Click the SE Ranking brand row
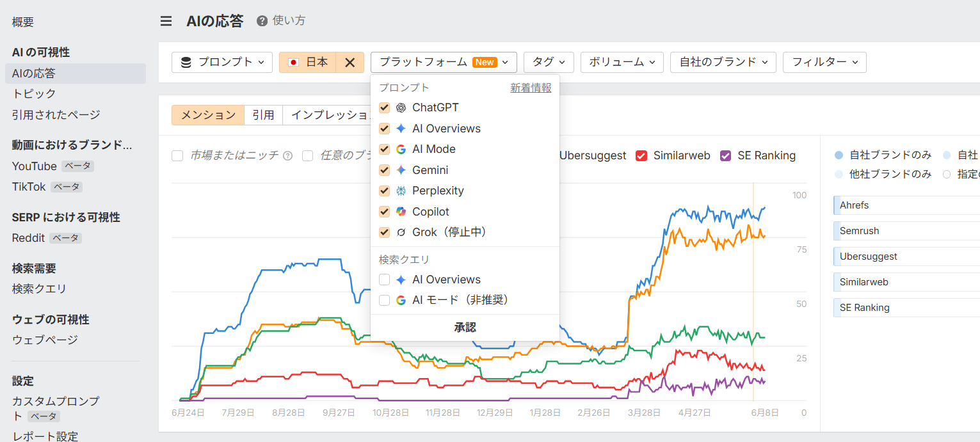Image resolution: width=980 pixels, height=442 pixels. point(906,308)
